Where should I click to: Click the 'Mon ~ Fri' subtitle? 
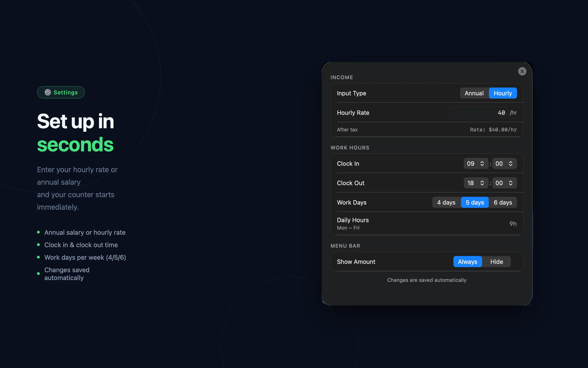tap(348, 228)
